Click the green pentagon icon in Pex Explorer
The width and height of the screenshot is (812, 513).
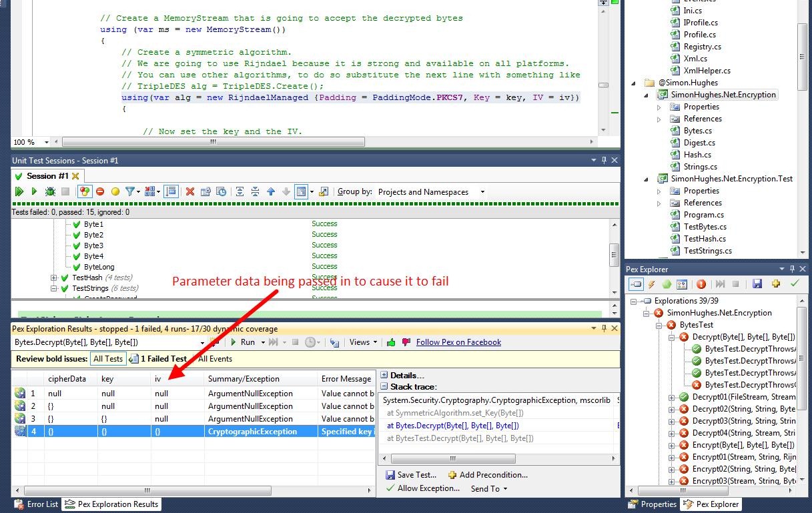tap(667, 284)
